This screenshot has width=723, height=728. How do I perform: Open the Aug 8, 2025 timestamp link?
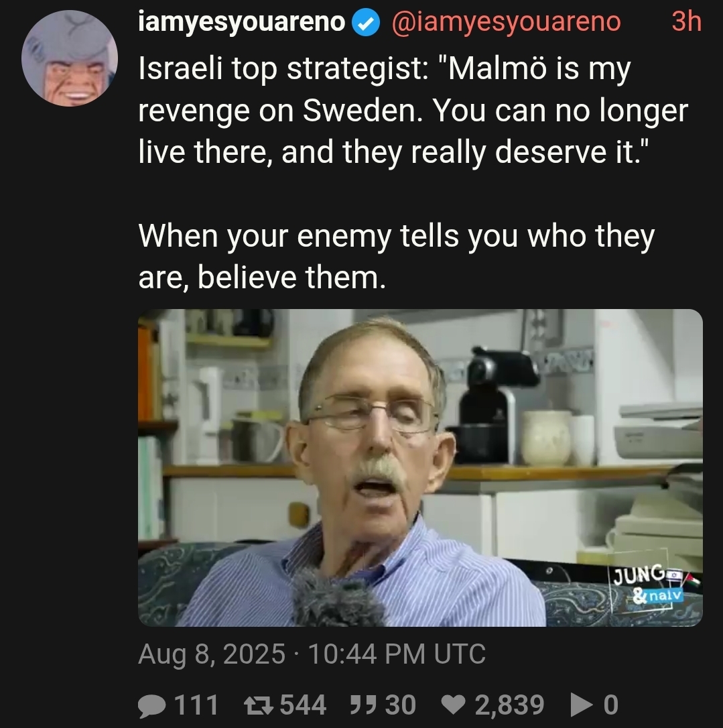point(312,654)
